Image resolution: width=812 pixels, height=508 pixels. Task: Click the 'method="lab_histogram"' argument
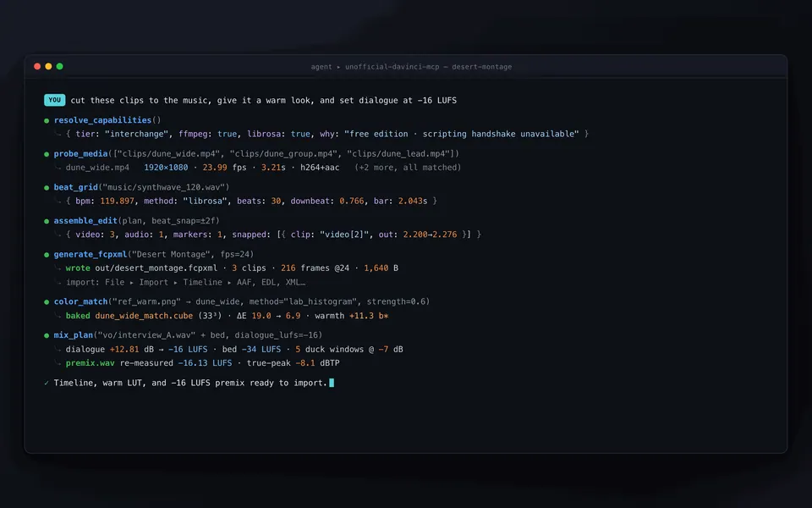[303, 301]
